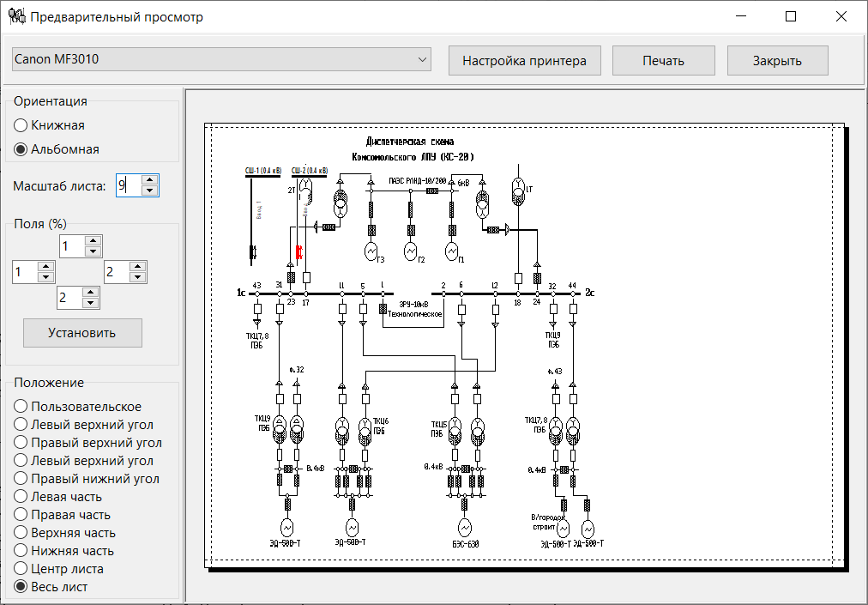Click the top margin value field
868x605 pixels.
tap(72, 246)
